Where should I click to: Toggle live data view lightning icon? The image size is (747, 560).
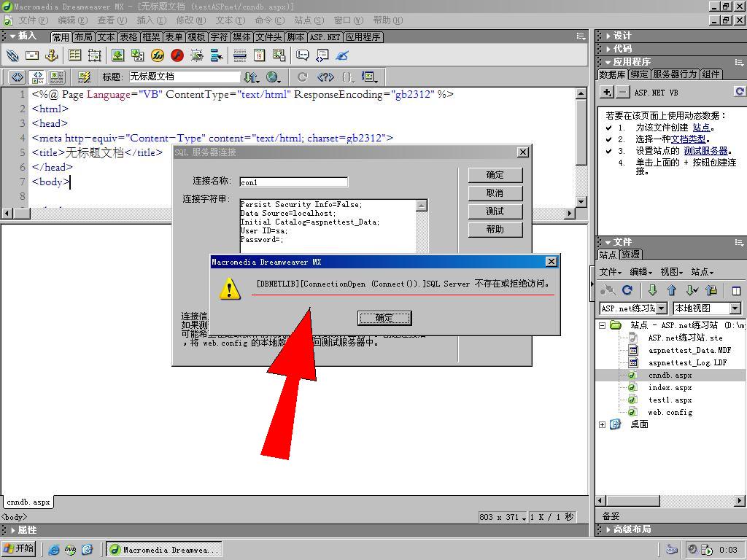coord(85,77)
